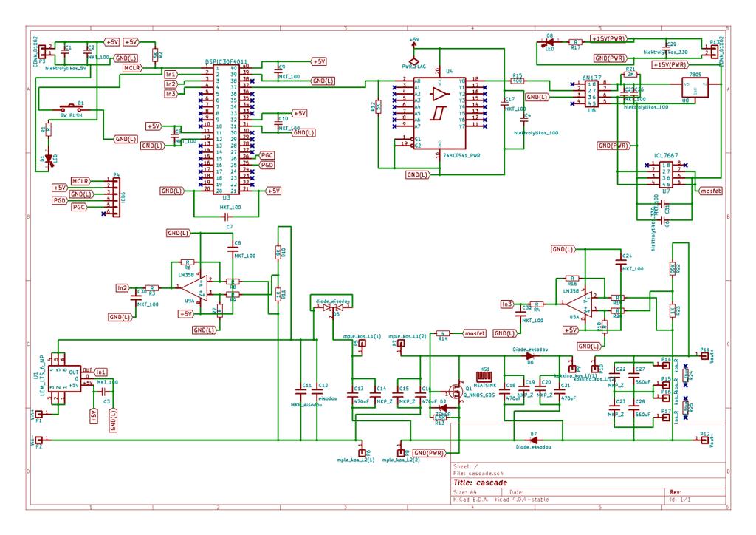The width and height of the screenshot is (756, 535).
Task: Select the HEATSINK HS1 symbol
Action: click(484, 377)
